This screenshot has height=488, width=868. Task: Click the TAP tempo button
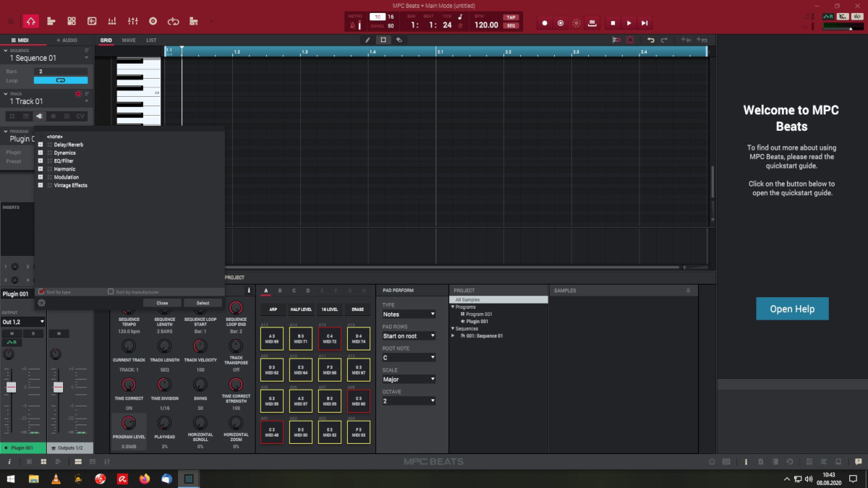tap(511, 17)
